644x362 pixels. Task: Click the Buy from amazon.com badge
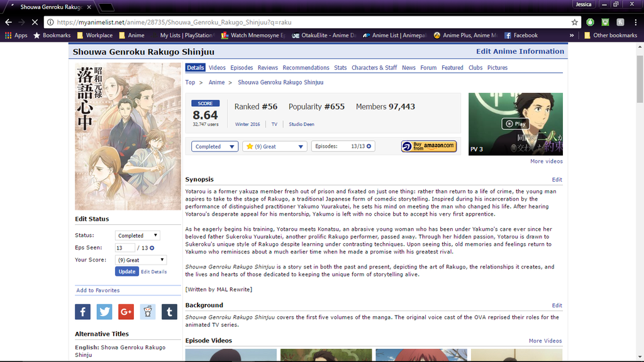[429, 146]
